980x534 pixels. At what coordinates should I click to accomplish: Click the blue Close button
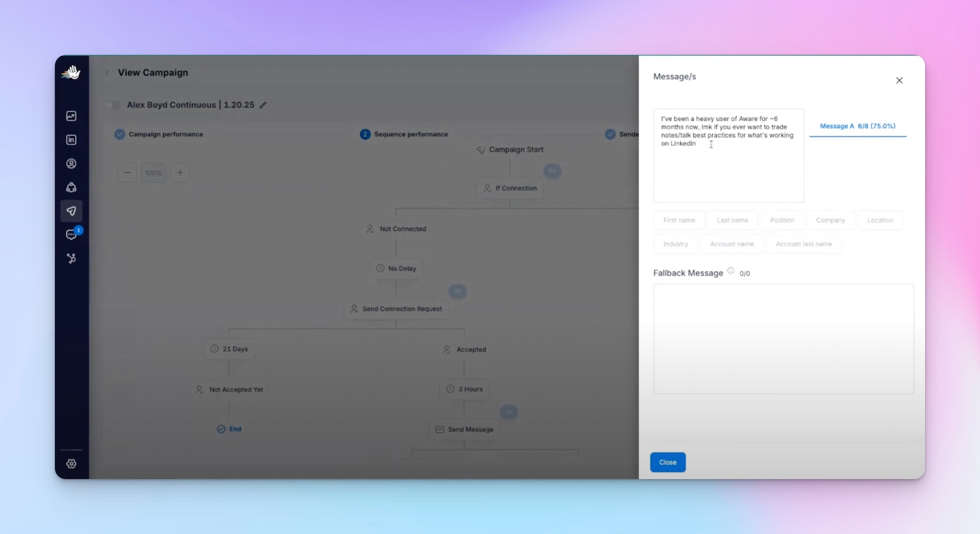coord(668,462)
